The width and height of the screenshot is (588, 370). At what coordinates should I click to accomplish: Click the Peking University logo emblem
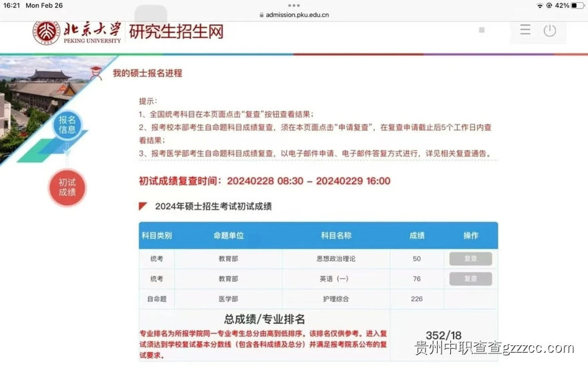point(47,32)
